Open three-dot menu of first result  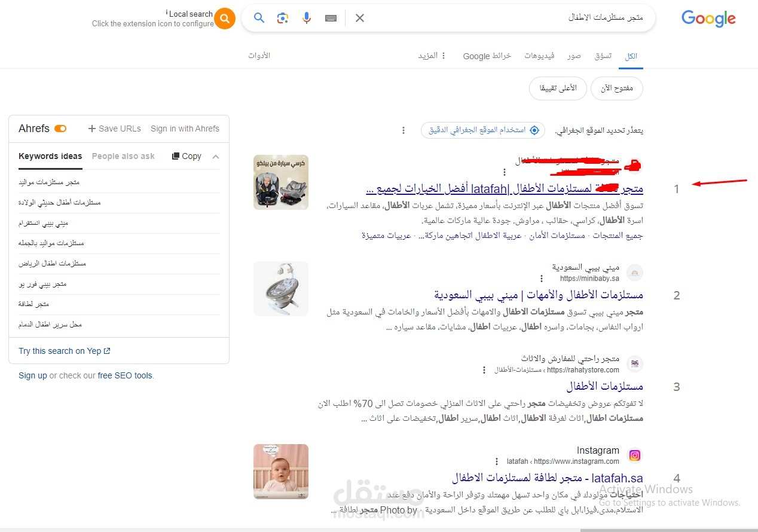[504, 172]
